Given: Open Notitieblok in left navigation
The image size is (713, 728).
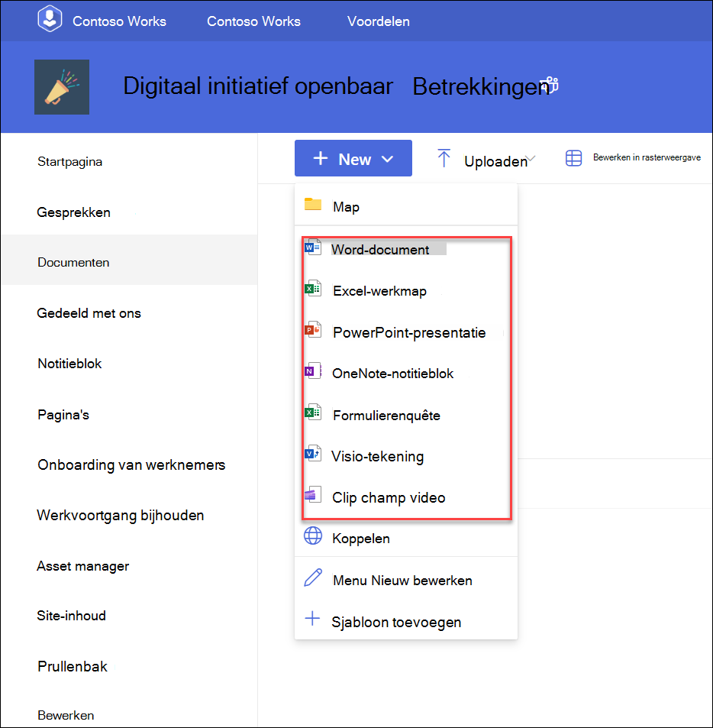Looking at the screenshot, I should 69,364.
